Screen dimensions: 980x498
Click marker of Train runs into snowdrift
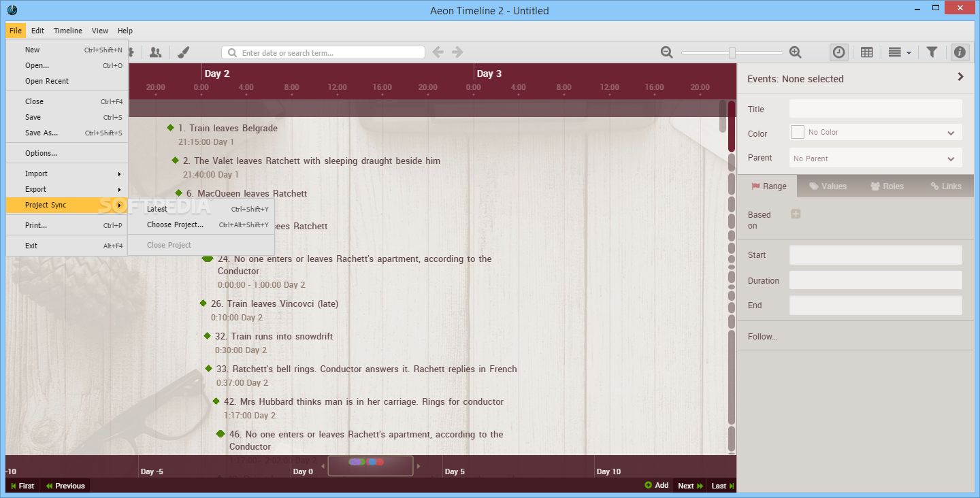207,335
